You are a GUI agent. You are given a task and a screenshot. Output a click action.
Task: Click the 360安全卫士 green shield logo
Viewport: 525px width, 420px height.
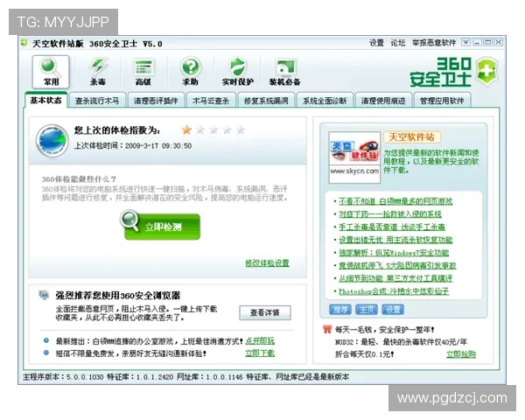click(487, 72)
